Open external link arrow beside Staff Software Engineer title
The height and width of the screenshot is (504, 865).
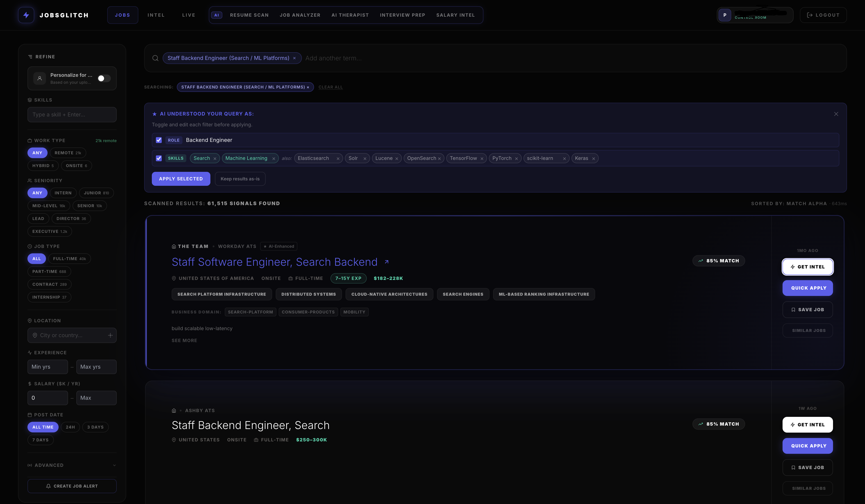[387, 262]
